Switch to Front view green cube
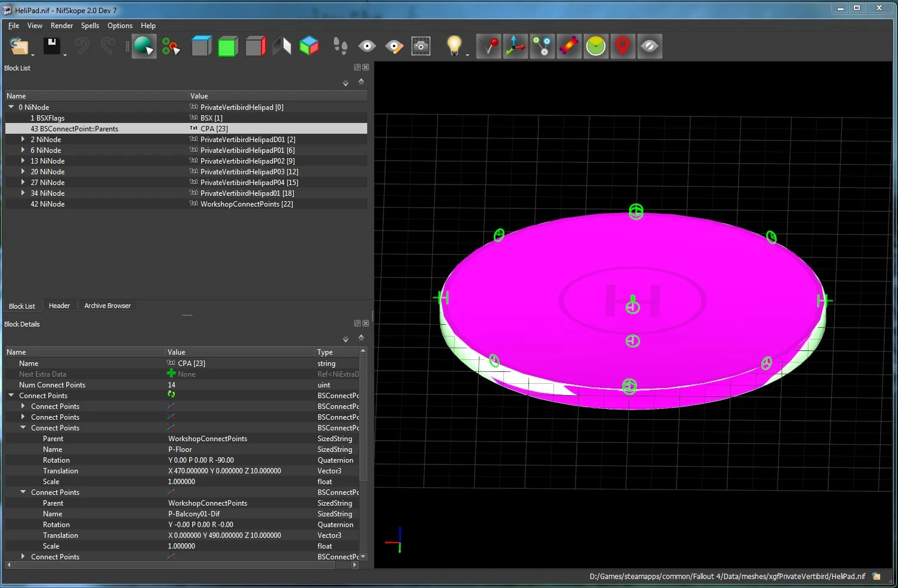The width and height of the screenshot is (898, 588). pyautogui.click(x=228, y=46)
